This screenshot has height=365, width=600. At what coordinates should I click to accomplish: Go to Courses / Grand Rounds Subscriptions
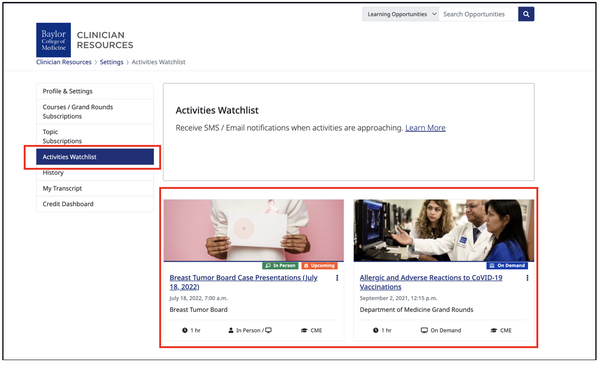(95, 111)
